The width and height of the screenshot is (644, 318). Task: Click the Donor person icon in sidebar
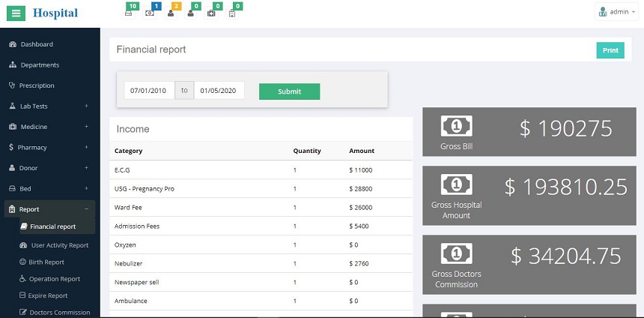(x=12, y=168)
